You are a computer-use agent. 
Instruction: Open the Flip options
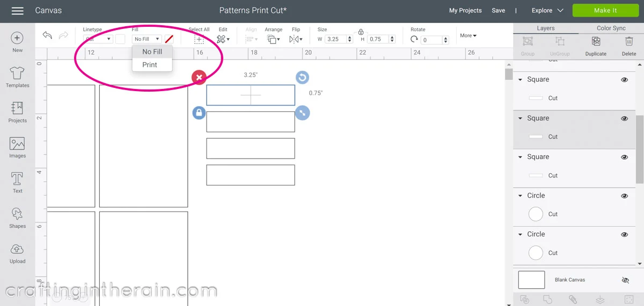point(296,39)
